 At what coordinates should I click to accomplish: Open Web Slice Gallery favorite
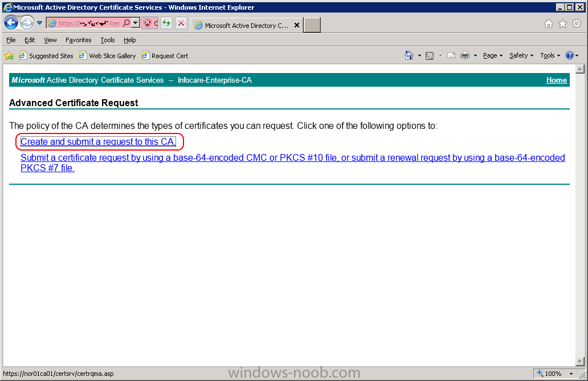(x=107, y=55)
